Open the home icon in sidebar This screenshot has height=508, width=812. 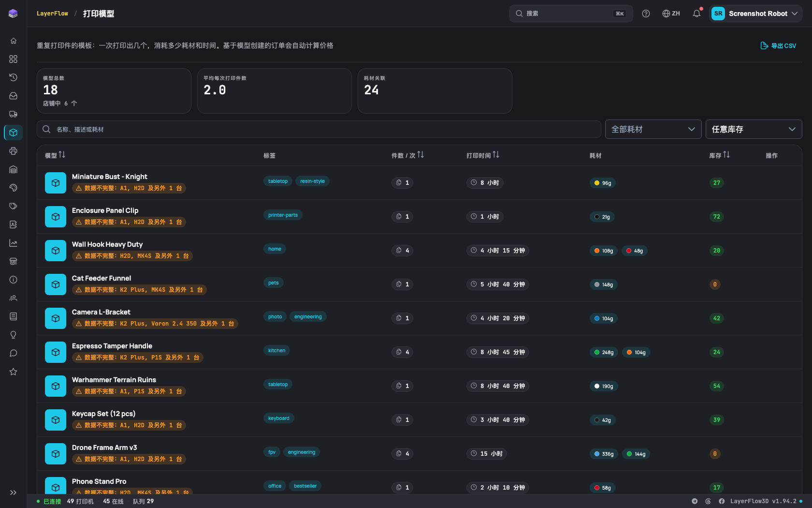13,41
